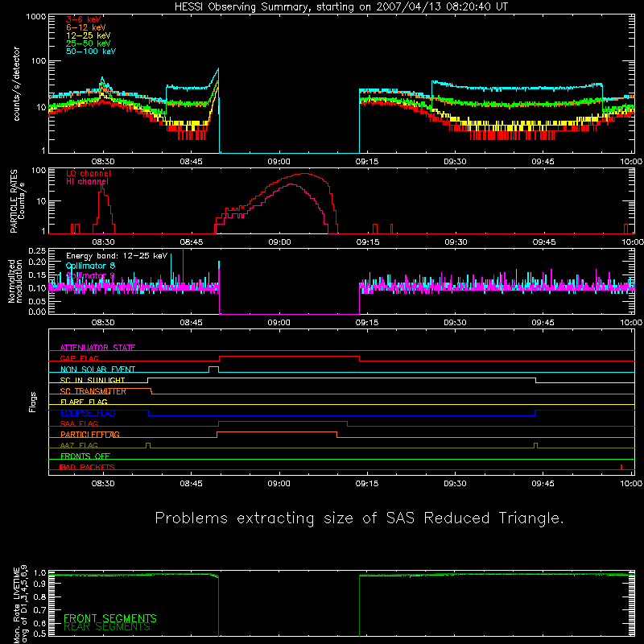The width and height of the screenshot is (644, 644).
Task: Click the SAA_FLAG label
Action: coord(79,423)
